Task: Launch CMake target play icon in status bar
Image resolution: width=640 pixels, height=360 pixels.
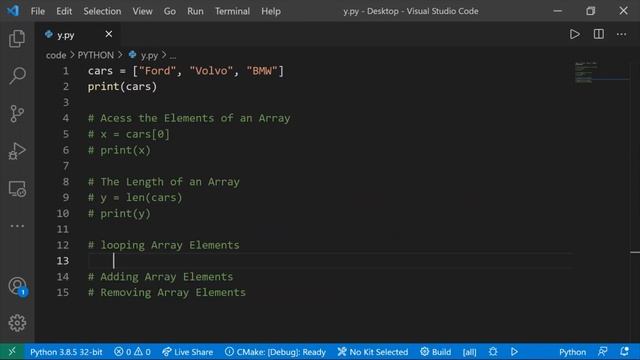Action: tap(514, 351)
